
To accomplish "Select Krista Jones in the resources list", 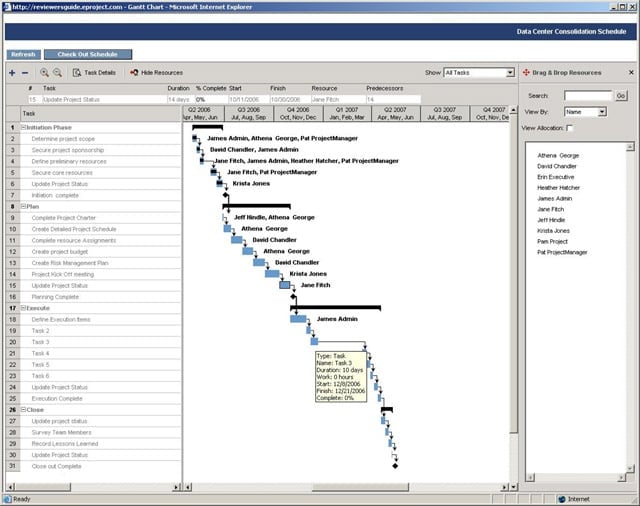I will pyautogui.click(x=553, y=231).
